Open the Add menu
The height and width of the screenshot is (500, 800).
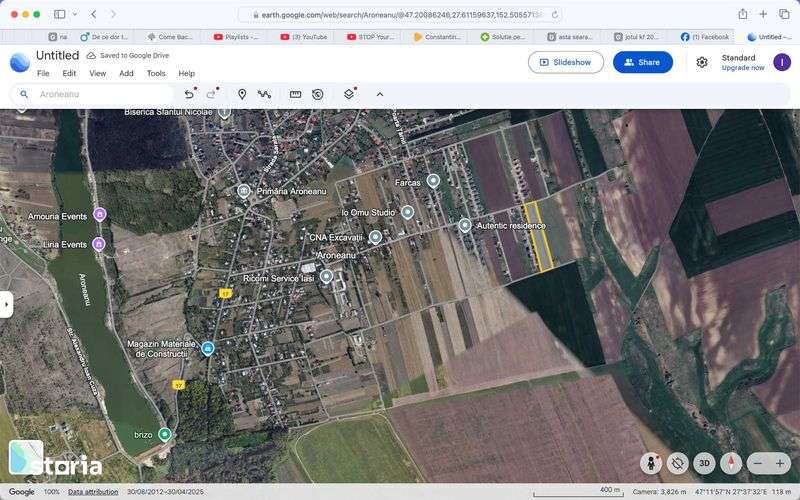tap(126, 73)
